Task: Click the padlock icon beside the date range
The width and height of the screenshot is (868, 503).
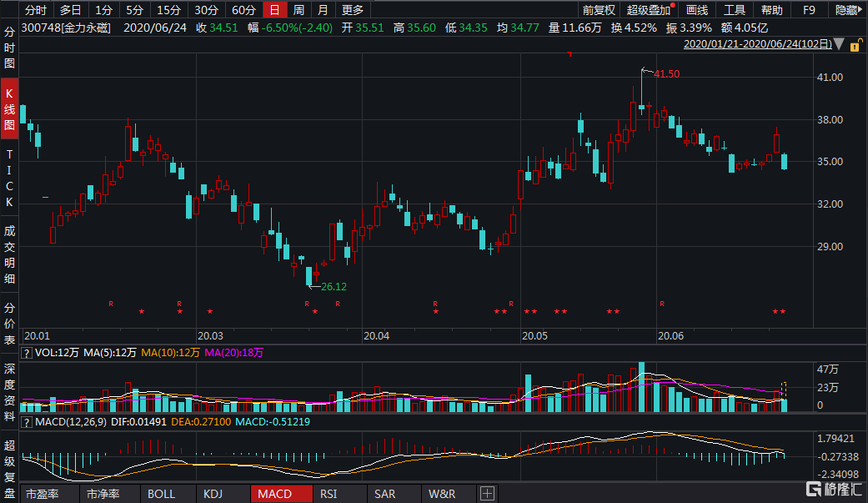Action: tap(856, 43)
